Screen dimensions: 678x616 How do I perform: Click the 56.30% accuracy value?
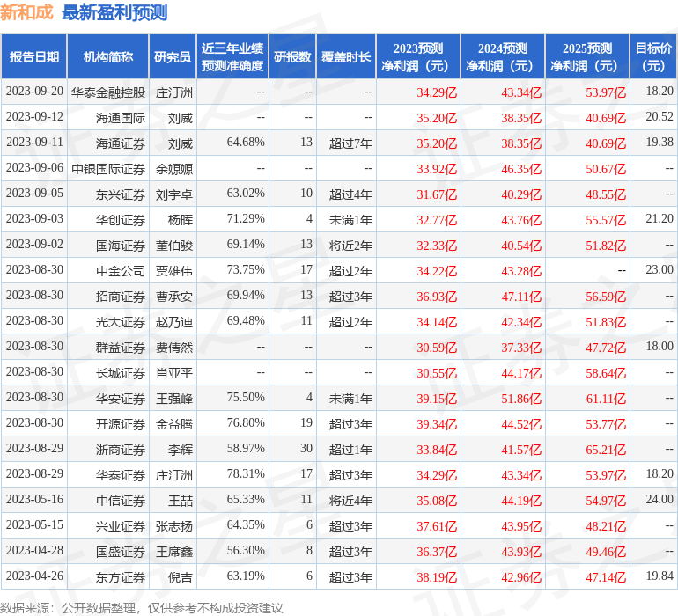(x=246, y=550)
